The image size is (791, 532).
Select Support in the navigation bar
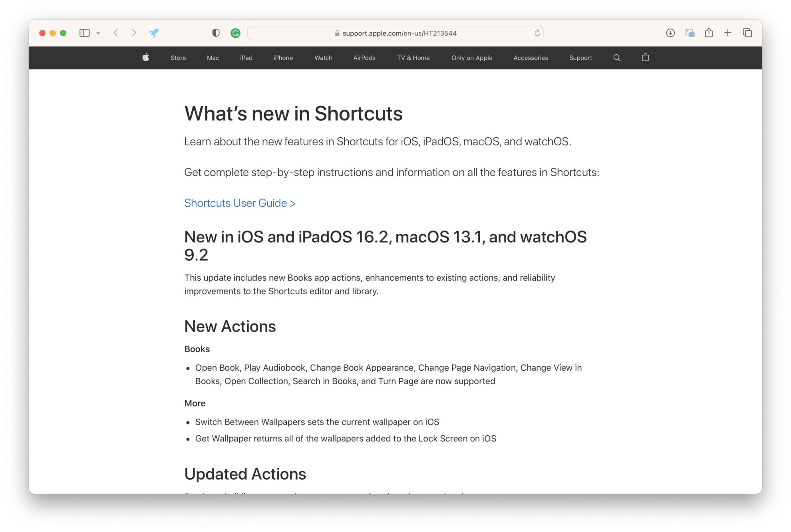(x=580, y=58)
